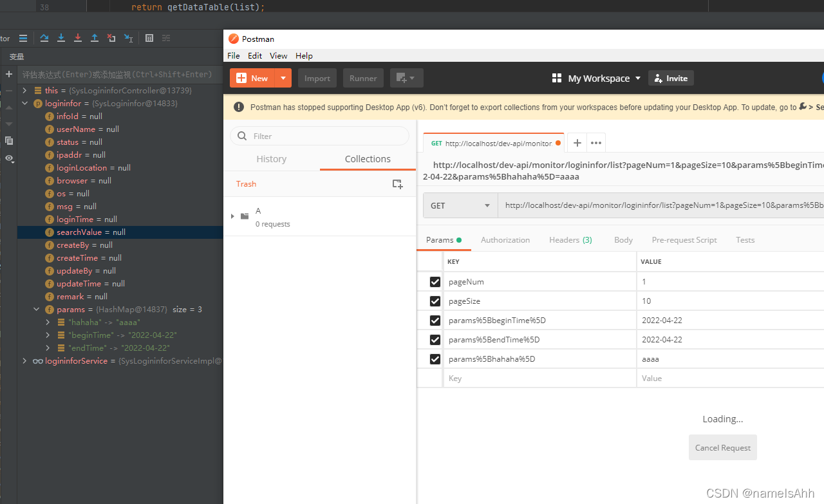
Task: Toggle the eye watches view icon
Action: [x=9, y=158]
